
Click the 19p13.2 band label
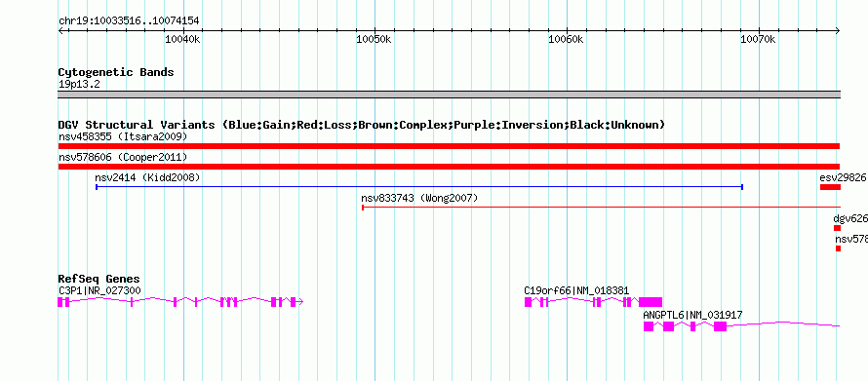pyautogui.click(x=79, y=85)
